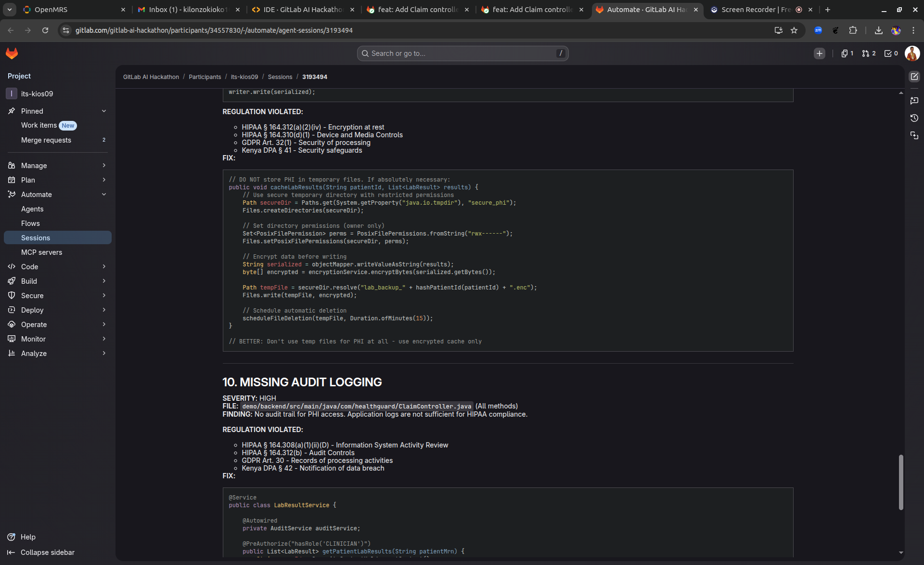The height and width of the screenshot is (565, 924).
Task: Expand the Manage sidebar section
Action: point(104,166)
